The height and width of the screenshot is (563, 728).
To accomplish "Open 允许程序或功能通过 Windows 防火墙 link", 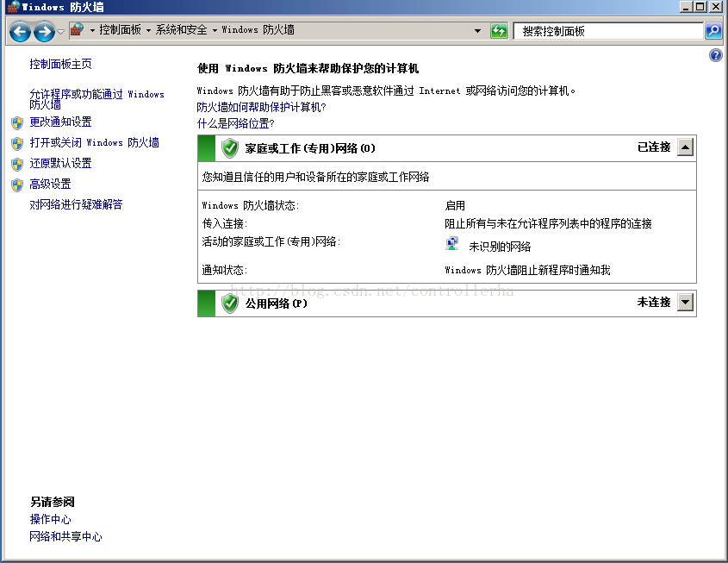I will click(96, 99).
